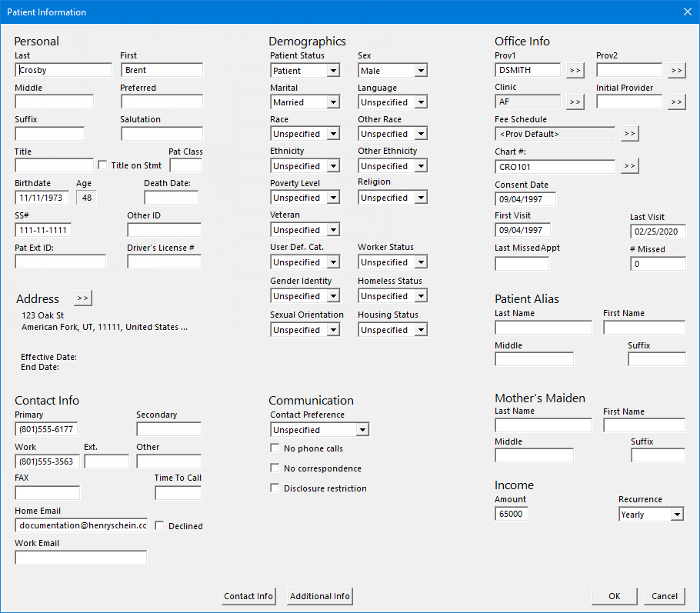700x613 pixels.
Task: Tick the Declined email checkbox
Action: (x=159, y=526)
